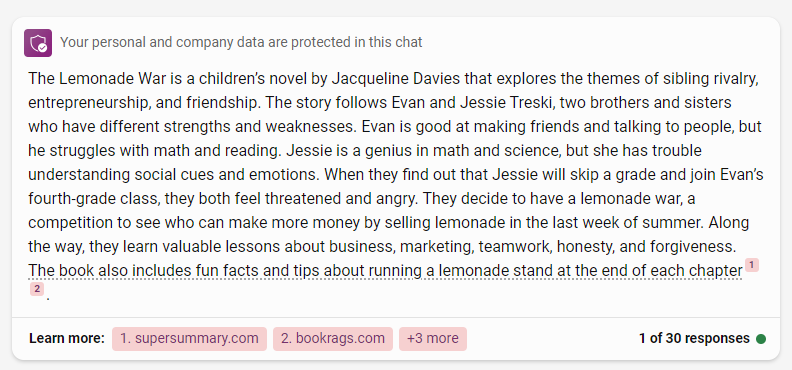Click the data protected in this chat notice
792x370 pixels.
(241, 42)
